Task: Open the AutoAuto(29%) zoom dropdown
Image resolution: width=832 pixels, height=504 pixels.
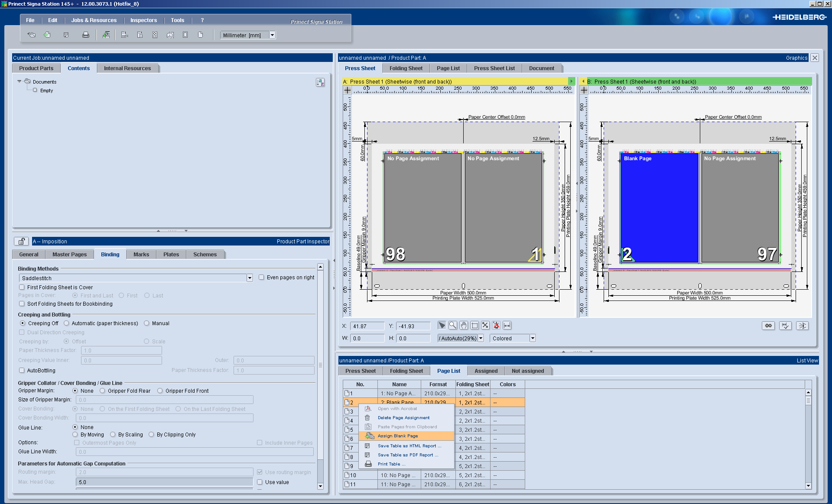Action: coord(481,338)
